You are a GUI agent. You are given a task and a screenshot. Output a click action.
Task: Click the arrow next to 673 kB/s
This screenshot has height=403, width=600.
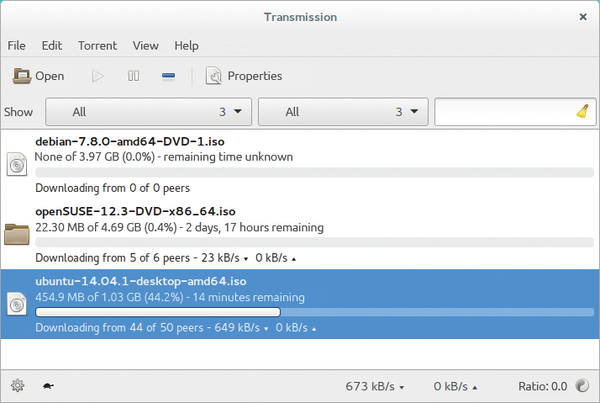click(402, 387)
